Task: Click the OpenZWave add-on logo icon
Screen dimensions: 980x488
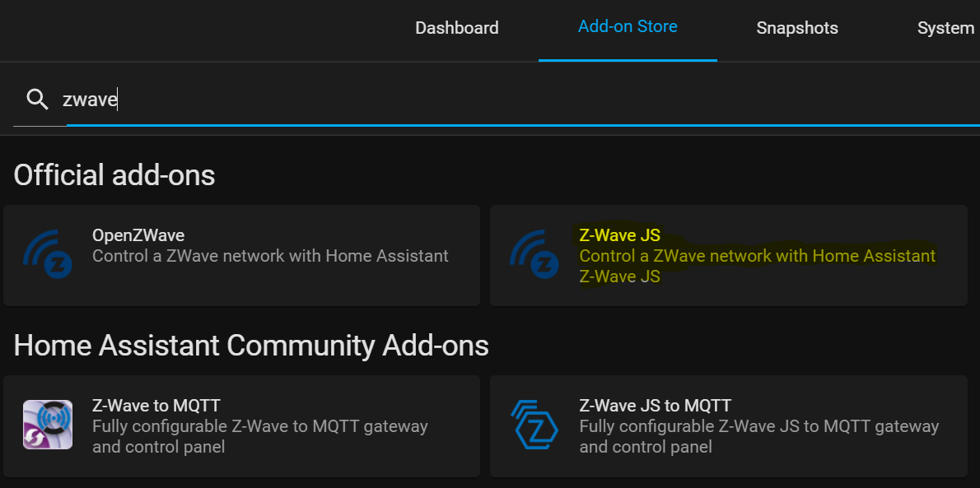Action: [x=48, y=254]
